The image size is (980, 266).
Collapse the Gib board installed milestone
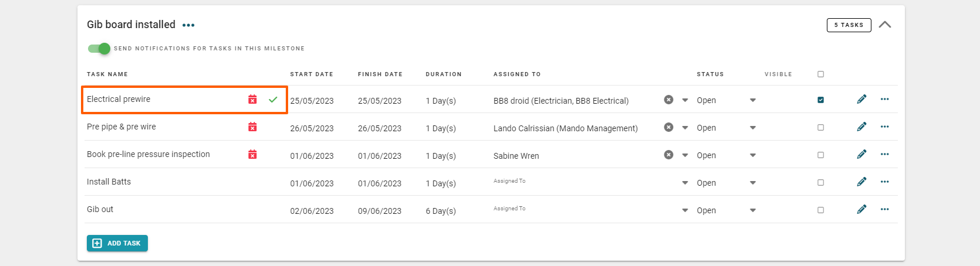pyautogui.click(x=885, y=25)
